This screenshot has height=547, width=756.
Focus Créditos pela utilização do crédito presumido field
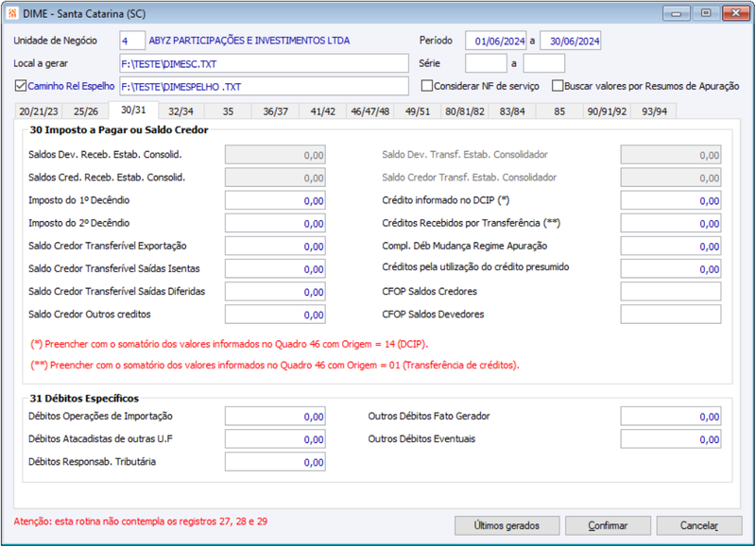[671, 269]
